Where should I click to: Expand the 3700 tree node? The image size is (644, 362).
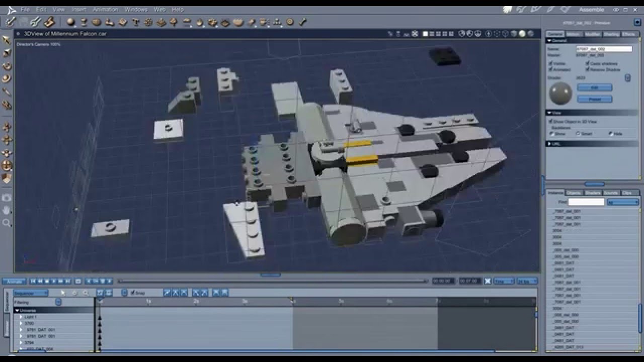point(22,323)
